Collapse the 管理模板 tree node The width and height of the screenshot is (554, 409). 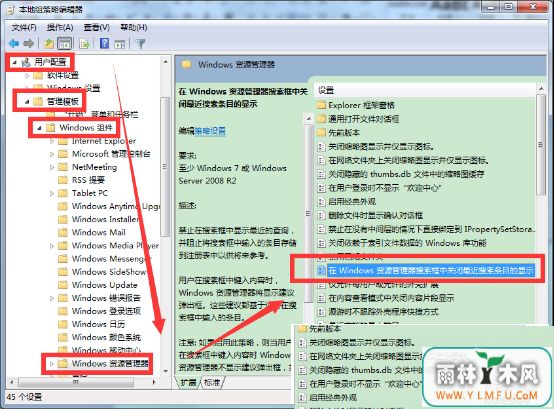click(27, 102)
